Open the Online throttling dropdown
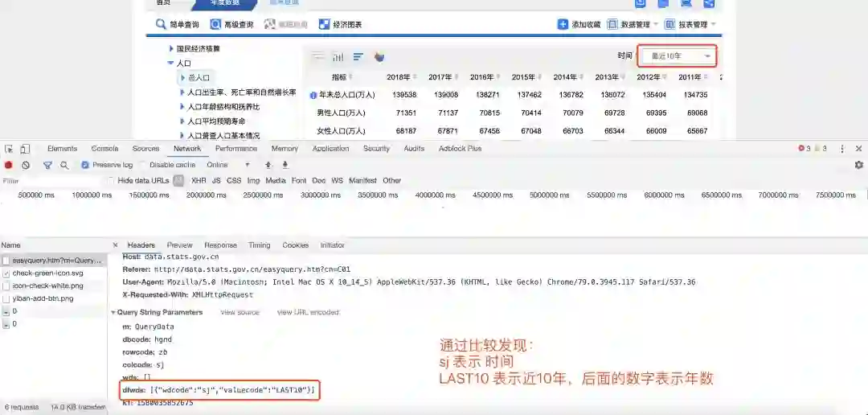The height and width of the screenshot is (415, 868). click(228, 165)
